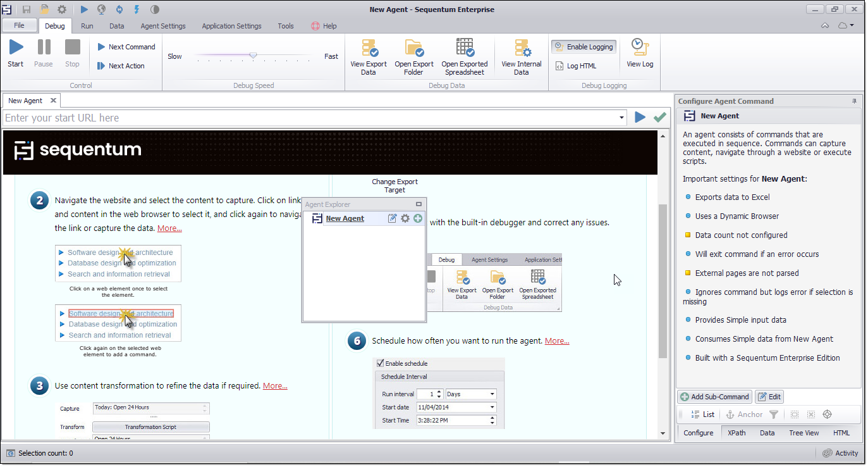This screenshot has width=868, height=467.
Task: Open Exported Spreadsheet icon in the ribbon
Action: (x=465, y=49)
